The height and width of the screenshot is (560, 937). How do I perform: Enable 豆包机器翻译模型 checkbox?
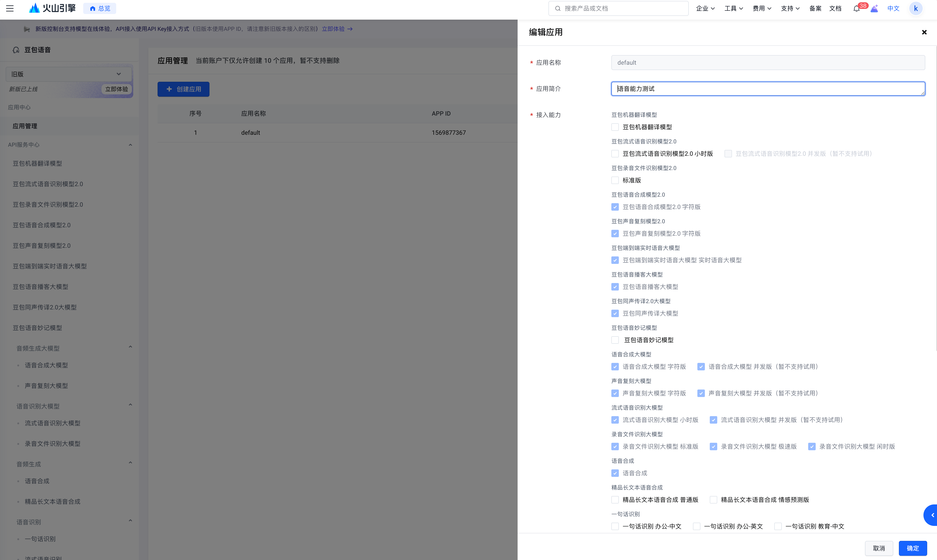pyautogui.click(x=615, y=127)
